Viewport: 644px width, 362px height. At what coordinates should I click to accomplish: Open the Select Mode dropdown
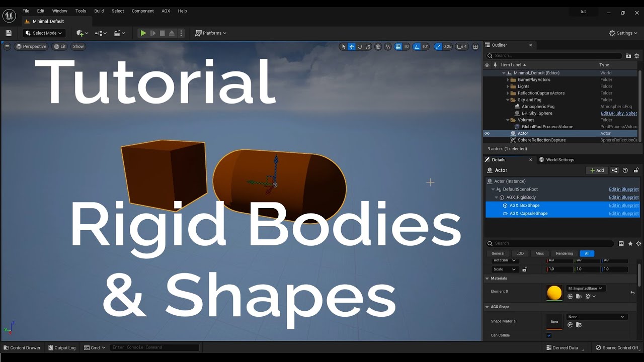pos(44,33)
